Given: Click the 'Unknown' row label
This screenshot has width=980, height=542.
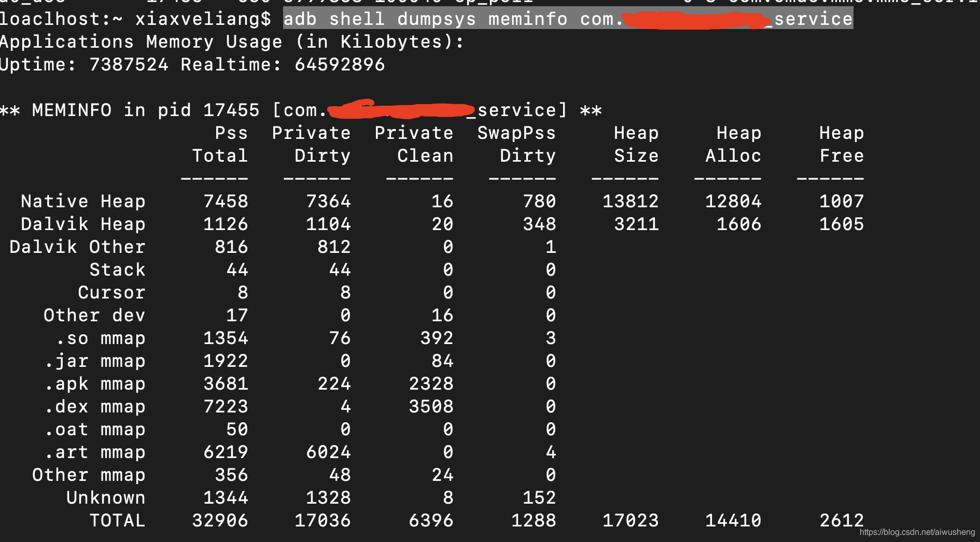Looking at the screenshot, I should 106,498.
